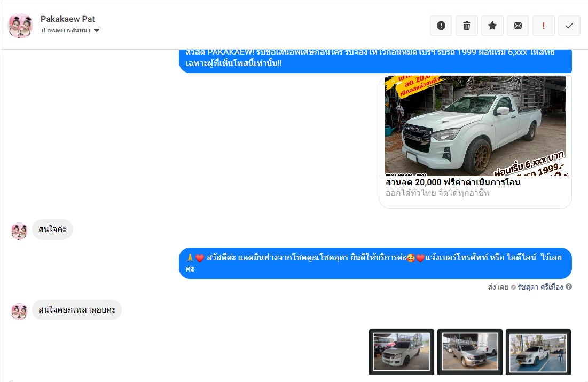Open Pakakaew Pat's profile picture in header
This screenshot has width=588, height=382.
tap(21, 26)
